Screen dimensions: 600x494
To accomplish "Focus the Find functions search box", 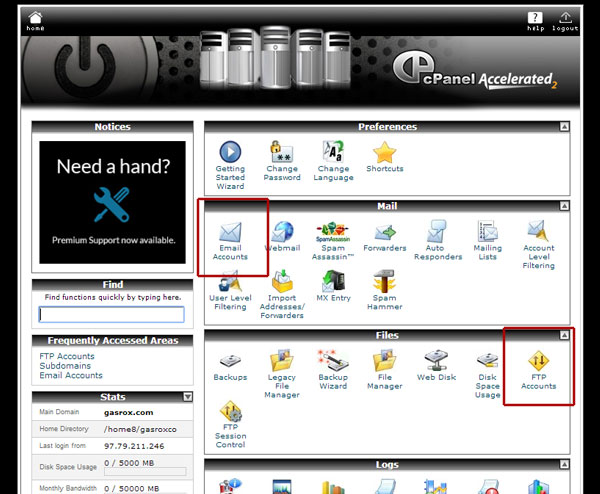I will point(111,315).
